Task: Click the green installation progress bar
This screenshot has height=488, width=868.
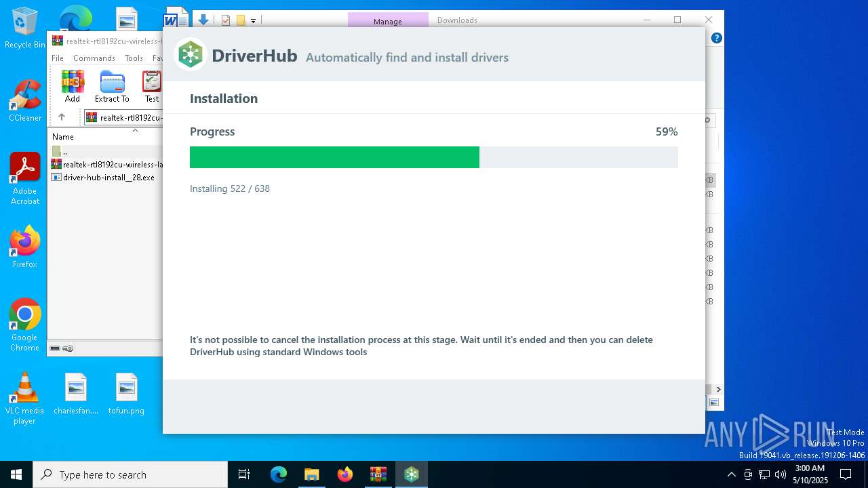Action: click(x=334, y=157)
